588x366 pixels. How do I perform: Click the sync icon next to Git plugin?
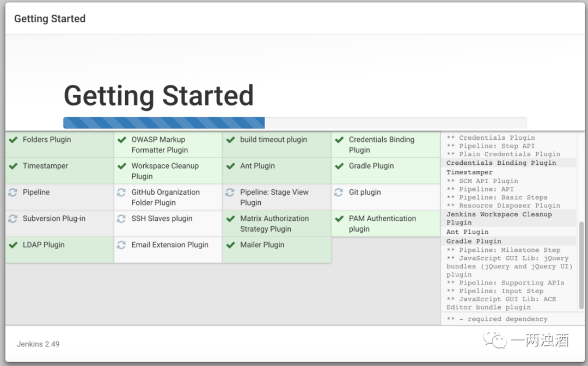pyautogui.click(x=339, y=192)
